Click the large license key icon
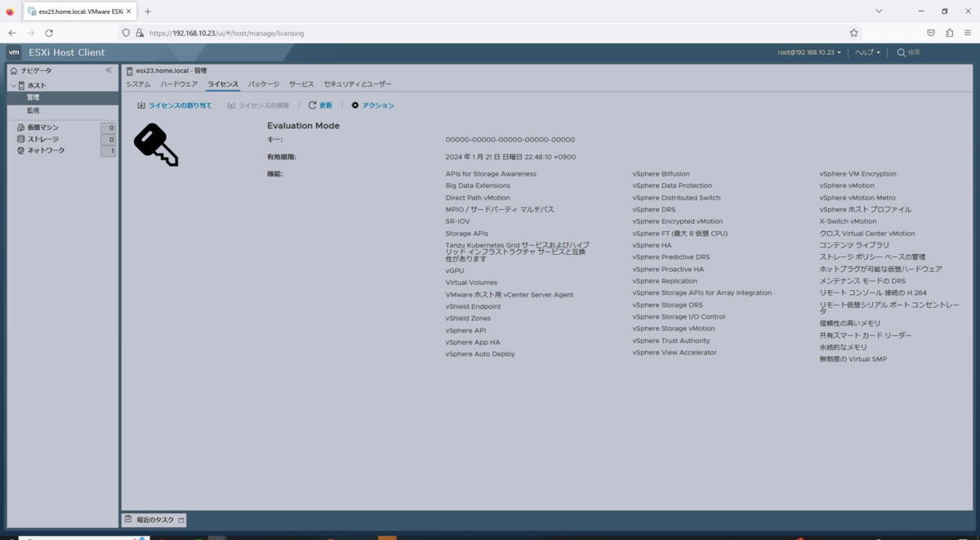Viewport: 980px width, 540px height. point(156,145)
